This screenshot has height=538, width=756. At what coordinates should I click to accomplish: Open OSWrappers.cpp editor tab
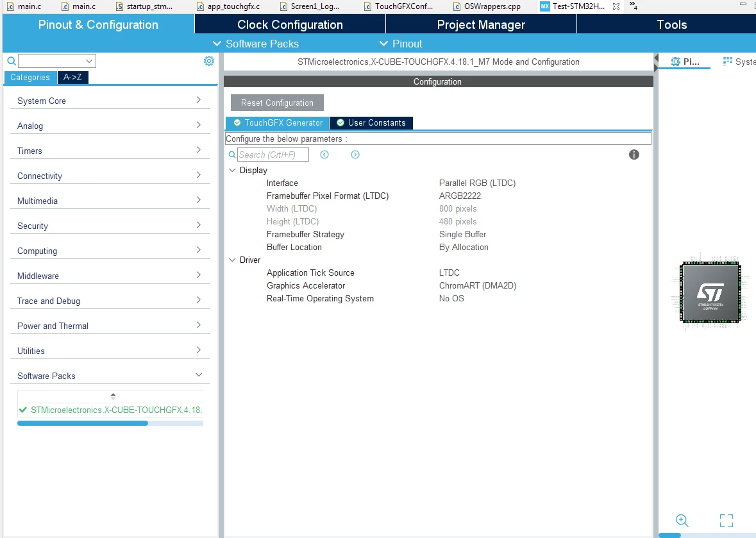tap(487, 6)
